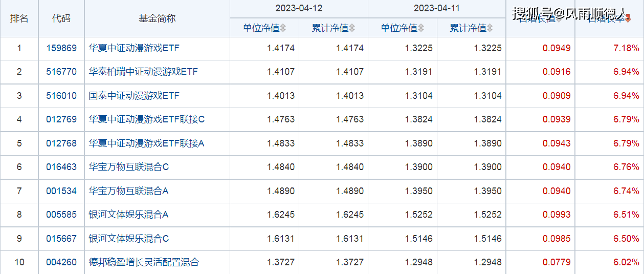Screen dimensions: 644x274
Task: Click red descending arrow next to 日增长率
Action: 628,19
